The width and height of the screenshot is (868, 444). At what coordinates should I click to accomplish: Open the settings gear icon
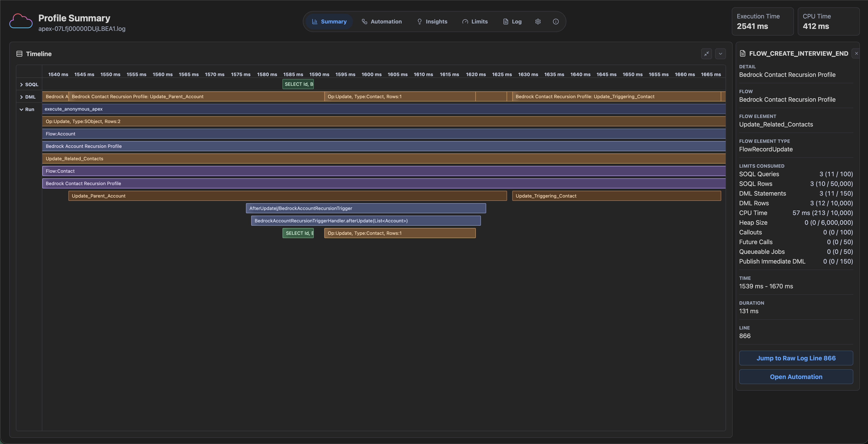coord(538,22)
